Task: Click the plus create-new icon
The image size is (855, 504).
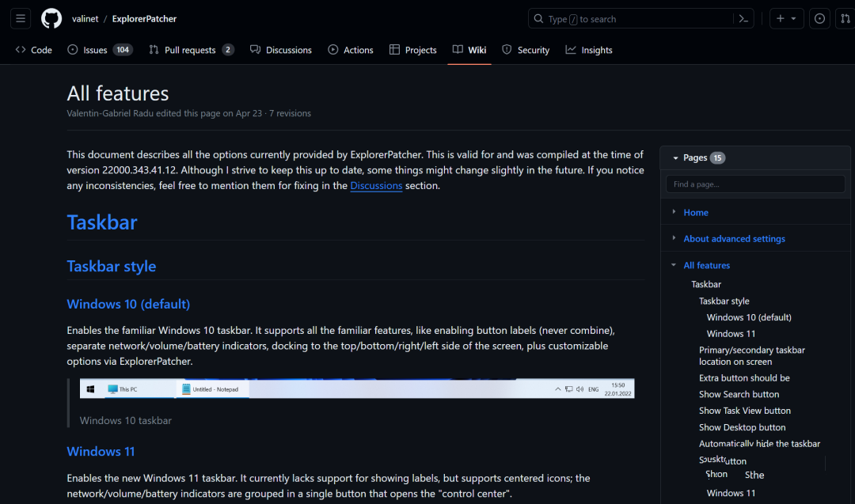Action: [x=781, y=18]
